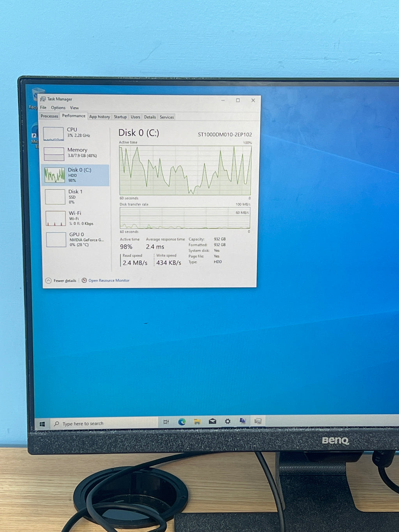
Task: Switch to the Startup tab
Action: coord(120,117)
